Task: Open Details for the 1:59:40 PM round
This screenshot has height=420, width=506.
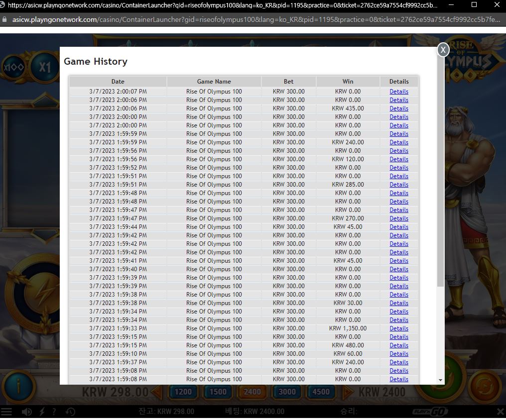Action: pyautogui.click(x=399, y=269)
